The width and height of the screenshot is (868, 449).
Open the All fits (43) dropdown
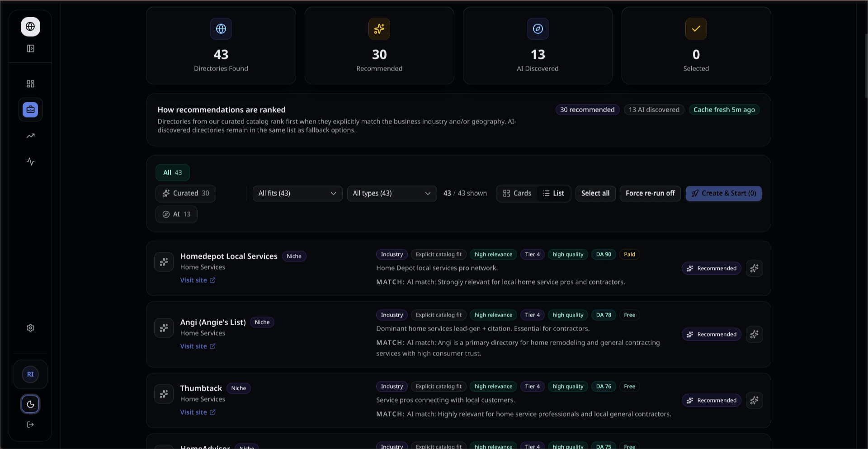[297, 193]
